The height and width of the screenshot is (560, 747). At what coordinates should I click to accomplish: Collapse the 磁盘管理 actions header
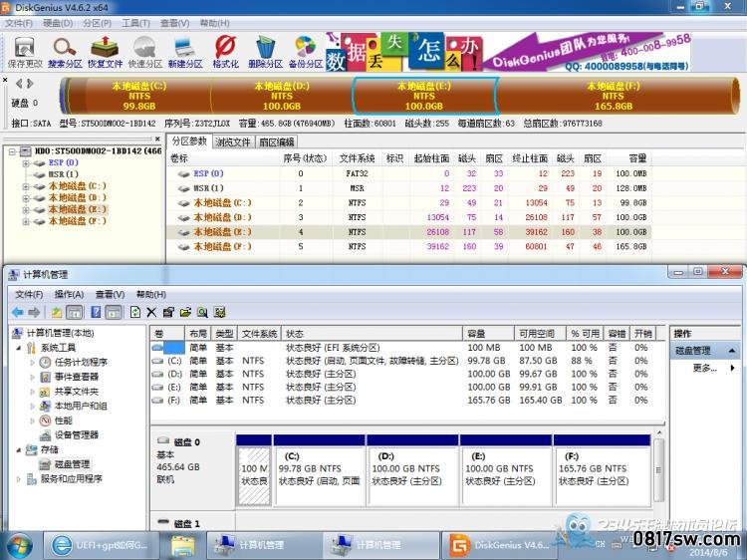(x=732, y=351)
